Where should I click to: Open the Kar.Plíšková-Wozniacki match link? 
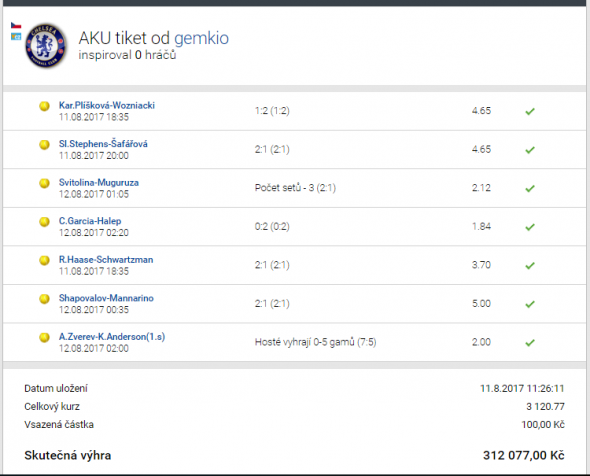107,105
